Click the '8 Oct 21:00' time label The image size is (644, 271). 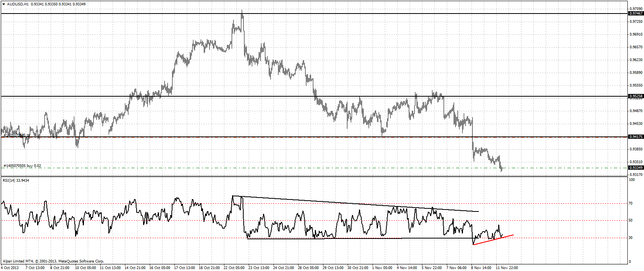coord(60,268)
